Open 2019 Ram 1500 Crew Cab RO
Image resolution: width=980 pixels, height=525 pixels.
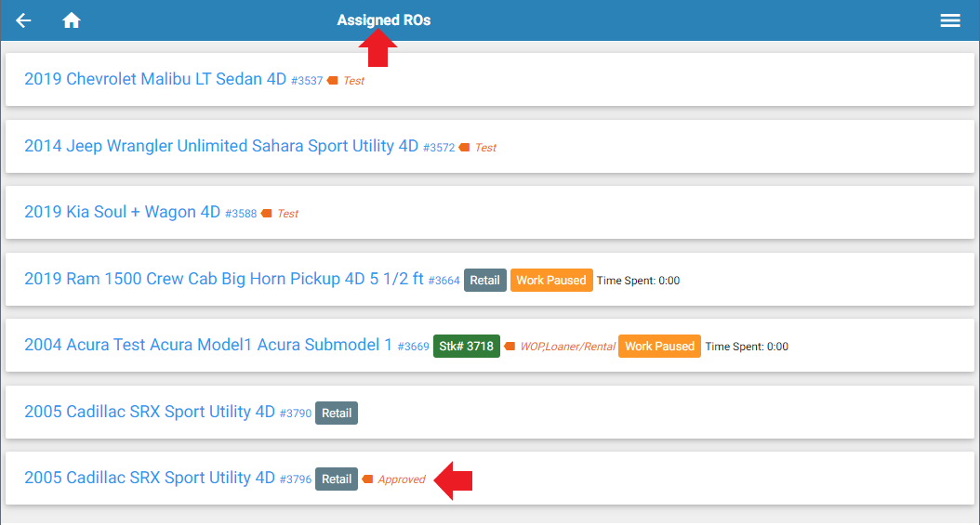click(x=224, y=279)
